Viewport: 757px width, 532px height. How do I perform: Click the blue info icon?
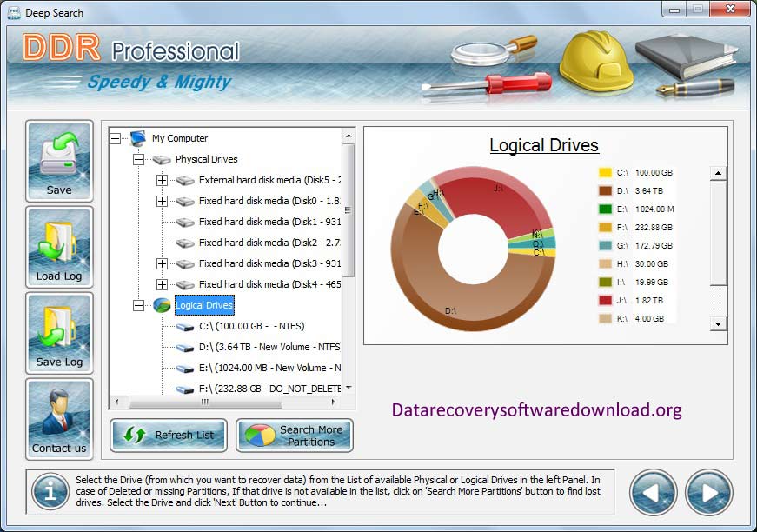click(50, 491)
